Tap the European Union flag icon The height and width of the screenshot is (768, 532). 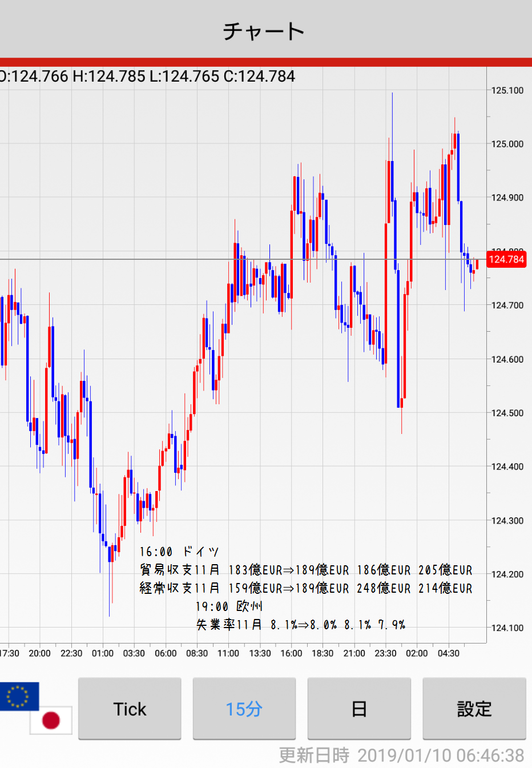[19, 695]
